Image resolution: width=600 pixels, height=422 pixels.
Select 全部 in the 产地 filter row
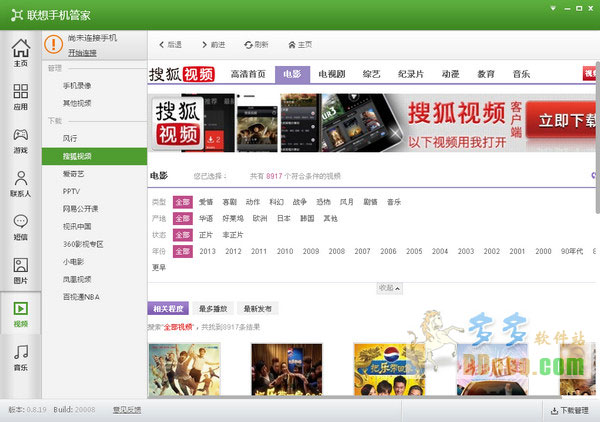click(x=183, y=218)
